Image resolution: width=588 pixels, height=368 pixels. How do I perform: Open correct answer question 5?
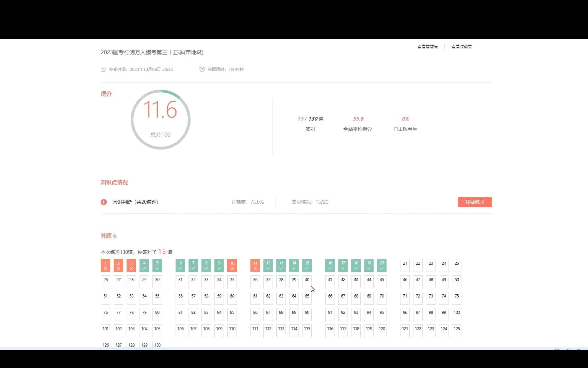coord(157,265)
